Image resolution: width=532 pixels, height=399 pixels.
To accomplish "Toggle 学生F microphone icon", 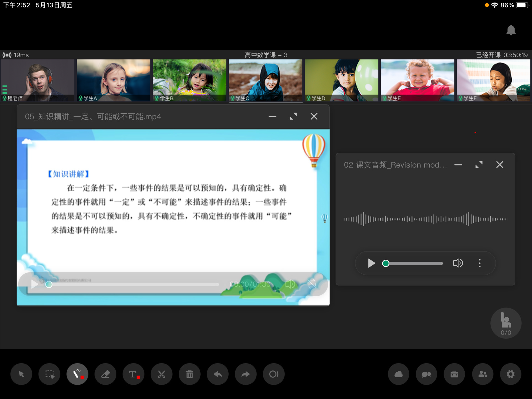I will coord(461,98).
